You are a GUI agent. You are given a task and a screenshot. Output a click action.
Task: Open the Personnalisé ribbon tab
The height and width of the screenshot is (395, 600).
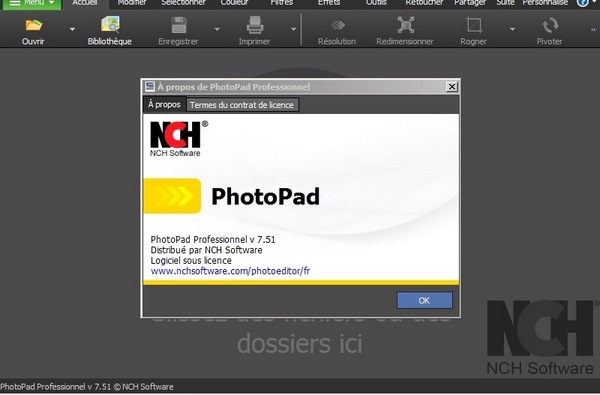(545, 3)
